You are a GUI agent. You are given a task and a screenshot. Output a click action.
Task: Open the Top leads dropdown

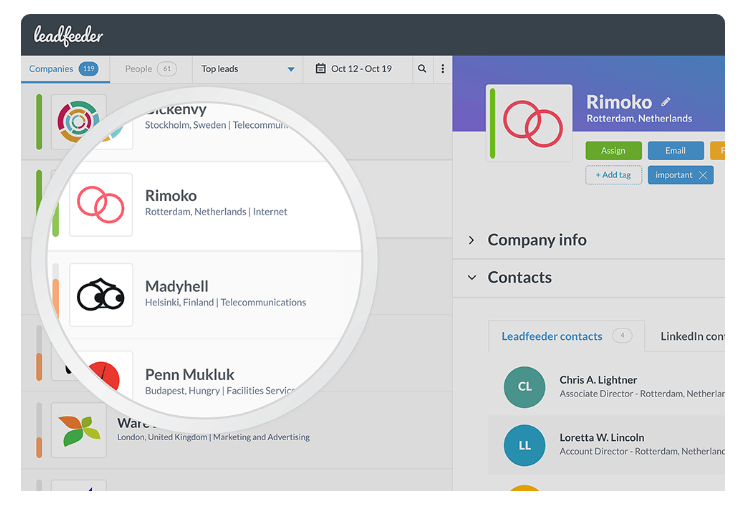tap(247, 69)
